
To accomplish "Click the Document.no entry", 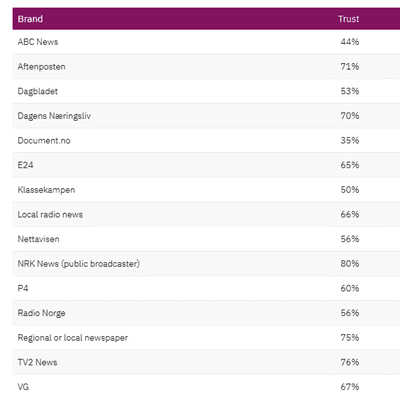I will [x=44, y=141].
